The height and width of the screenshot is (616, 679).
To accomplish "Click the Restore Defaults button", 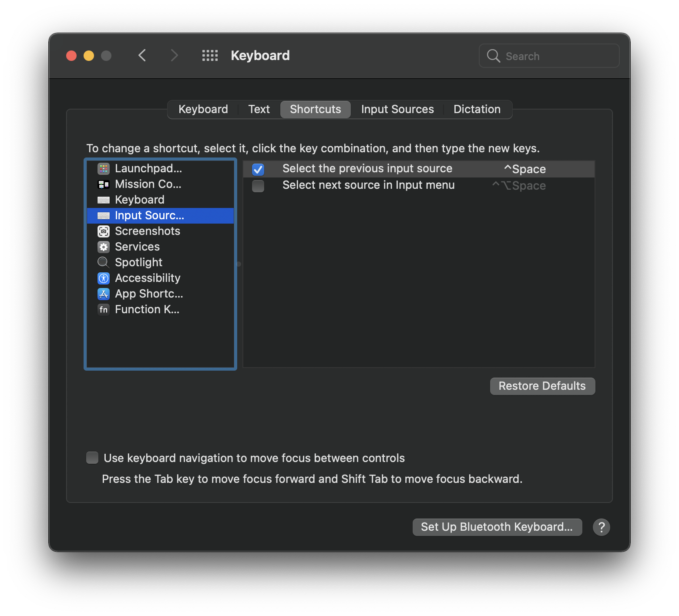I will tap(542, 386).
